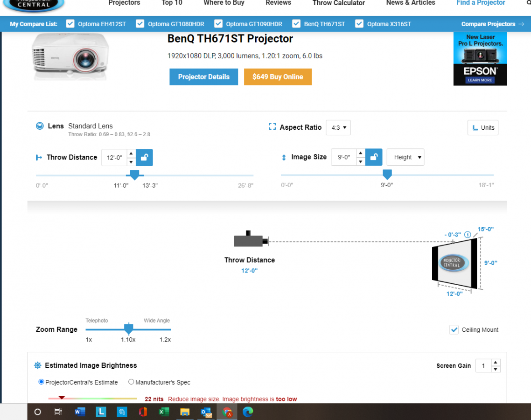Click the Image Size slider handle
Image resolution: width=531 pixels, height=420 pixels.
tap(387, 175)
